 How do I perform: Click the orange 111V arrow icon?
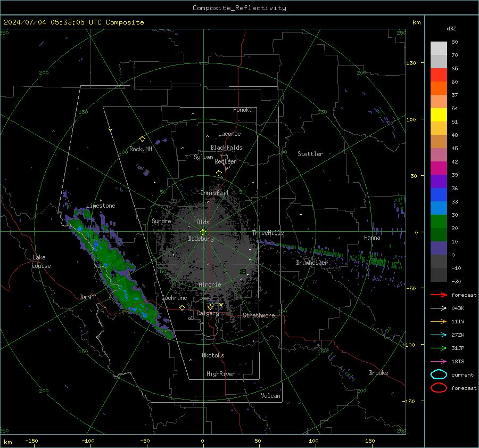point(439,321)
